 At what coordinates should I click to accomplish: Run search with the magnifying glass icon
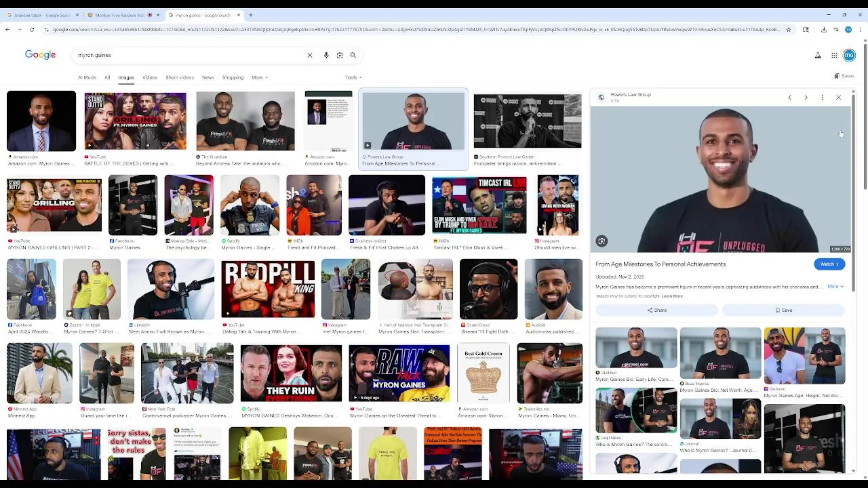coord(353,55)
